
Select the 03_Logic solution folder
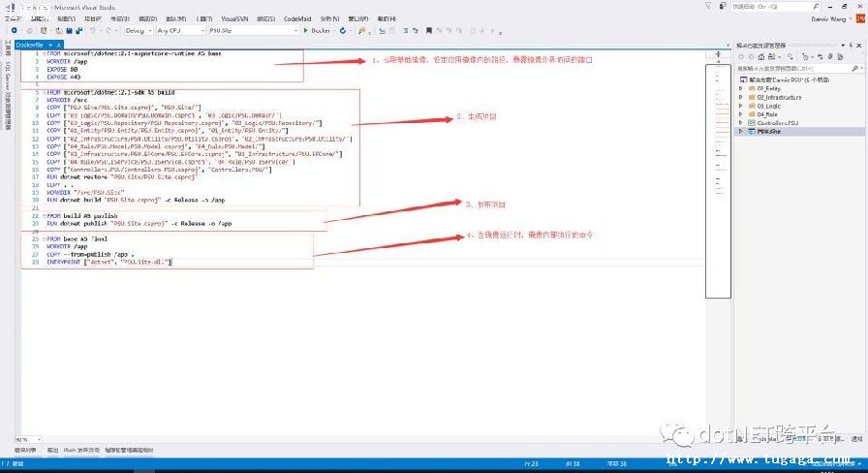pyautogui.click(x=768, y=106)
